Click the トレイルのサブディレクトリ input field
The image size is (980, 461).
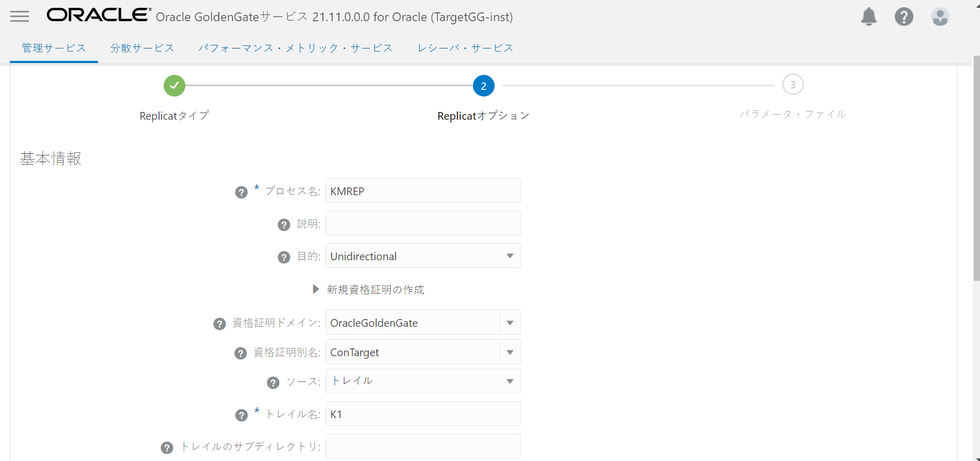click(423, 446)
